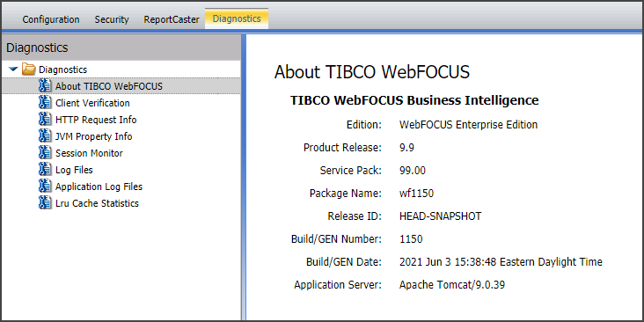Viewport: 644px width, 322px height.
Task: Open Application Log Files entry
Action: [x=99, y=187]
